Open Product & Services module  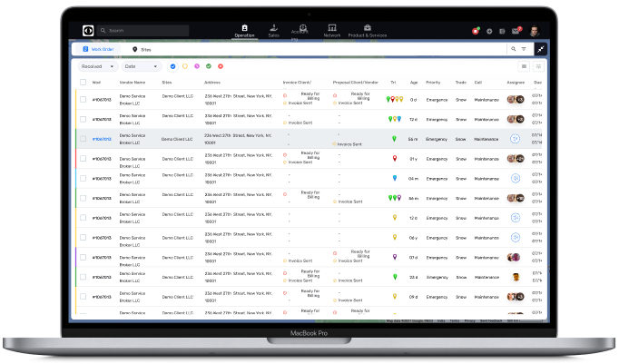pos(367,31)
